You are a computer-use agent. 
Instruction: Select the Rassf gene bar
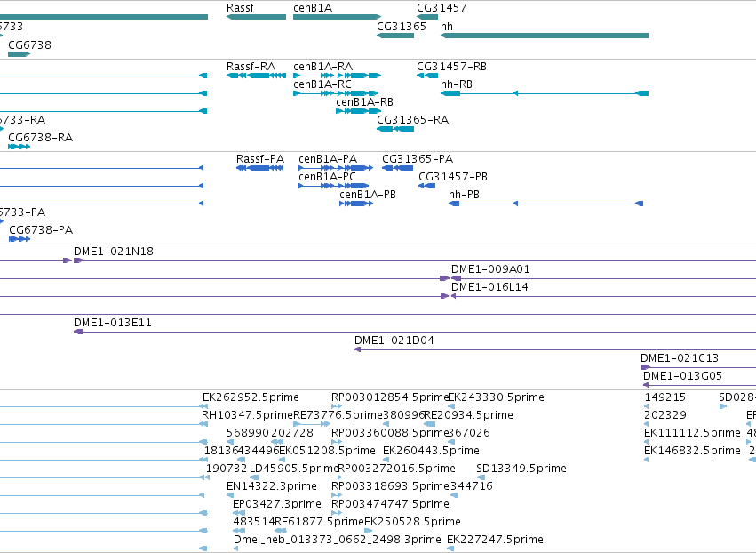point(256,17)
